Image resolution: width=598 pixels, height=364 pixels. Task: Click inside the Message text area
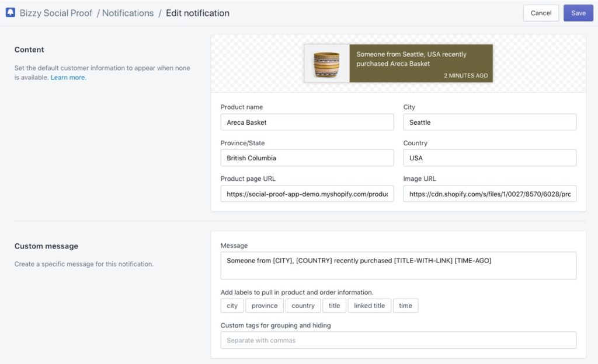point(398,266)
